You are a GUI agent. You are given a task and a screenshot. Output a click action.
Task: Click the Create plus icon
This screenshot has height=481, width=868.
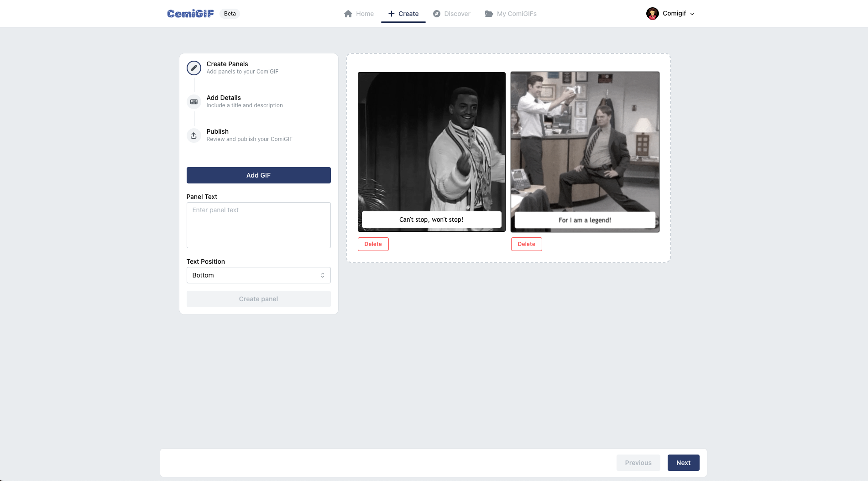pos(391,14)
